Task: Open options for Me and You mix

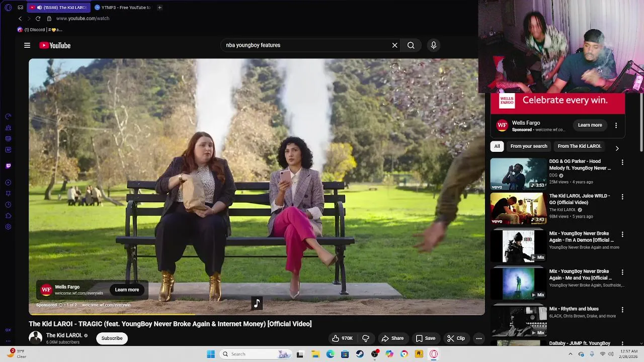Action: (622, 272)
